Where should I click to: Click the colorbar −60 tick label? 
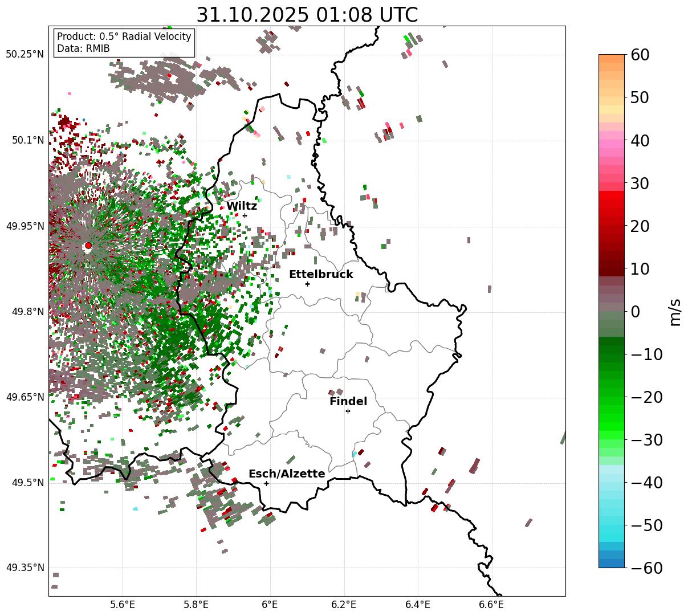pyautogui.click(x=646, y=568)
